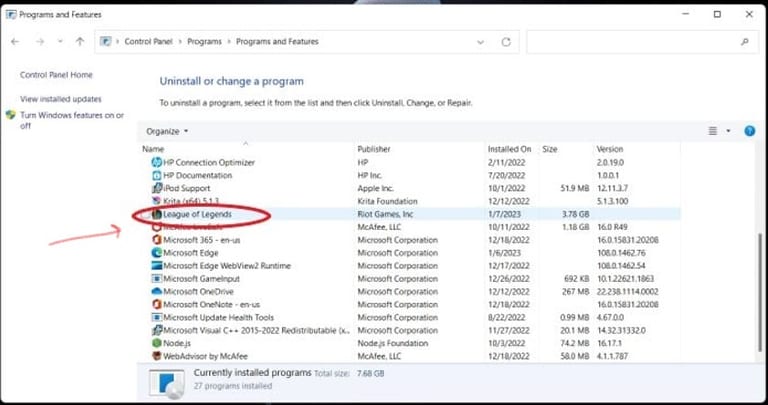Click Control Panel in the breadcrumb path
Image resolution: width=768 pixels, height=405 pixels.
tap(148, 42)
